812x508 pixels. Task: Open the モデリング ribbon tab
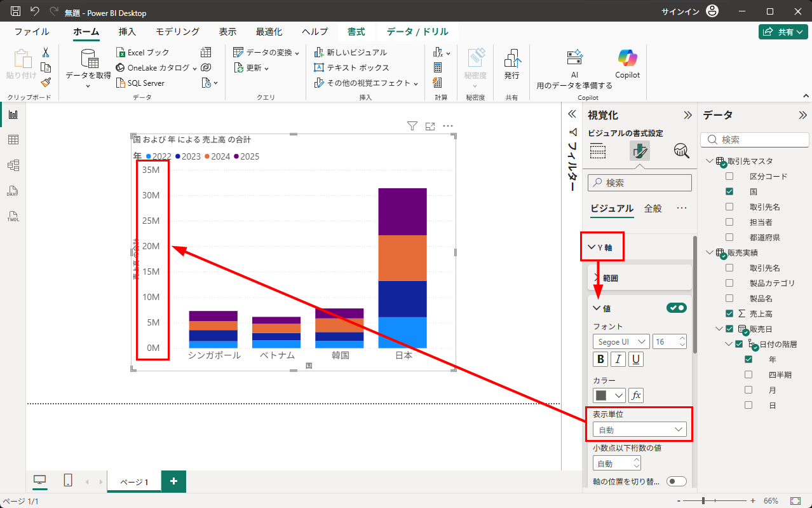[x=178, y=31]
